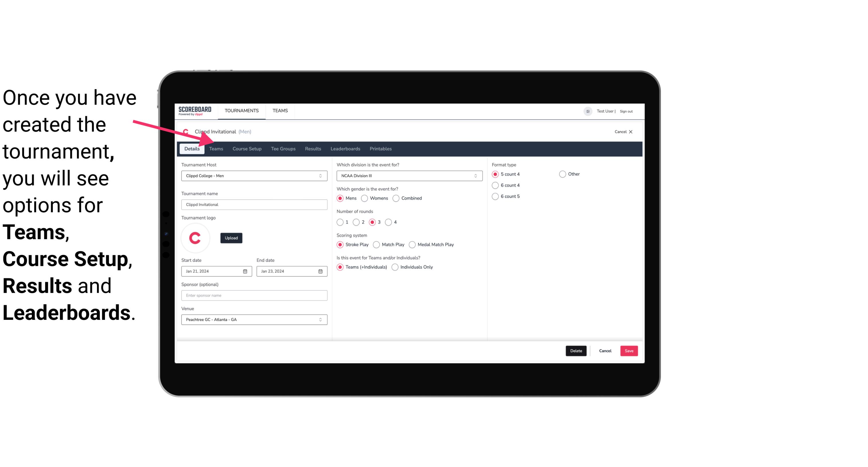Click the Delete tournament button

[x=576, y=350]
